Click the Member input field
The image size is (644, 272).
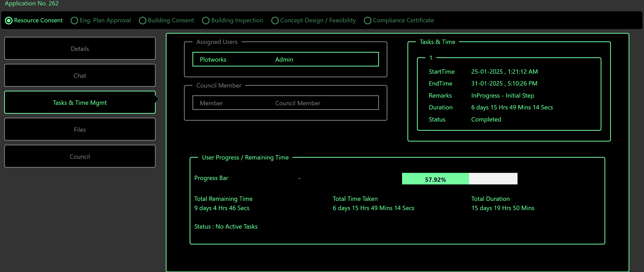click(x=285, y=103)
